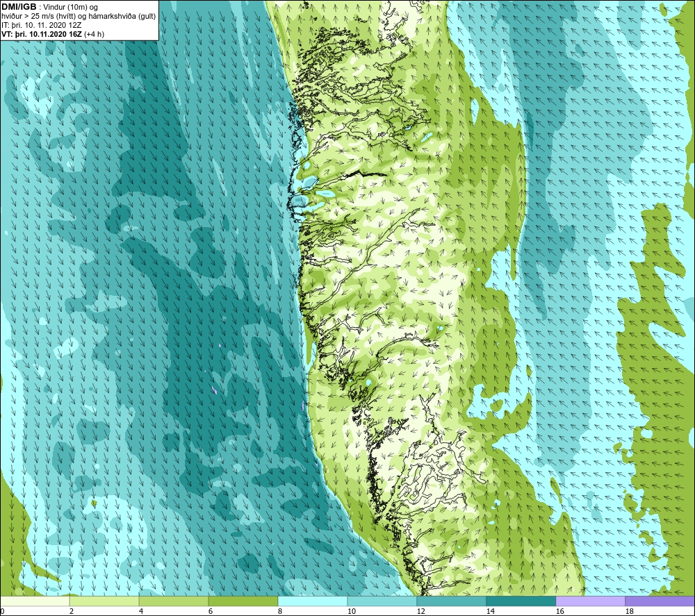Click the legend tick label '12'
Image resolution: width=695 pixels, height=616 pixels.
click(x=420, y=611)
